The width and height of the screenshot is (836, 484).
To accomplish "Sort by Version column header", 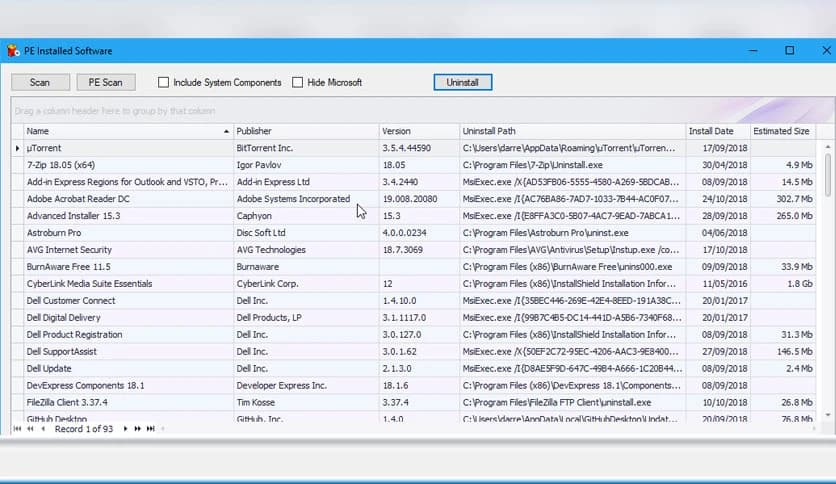I will click(x=420, y=131).
